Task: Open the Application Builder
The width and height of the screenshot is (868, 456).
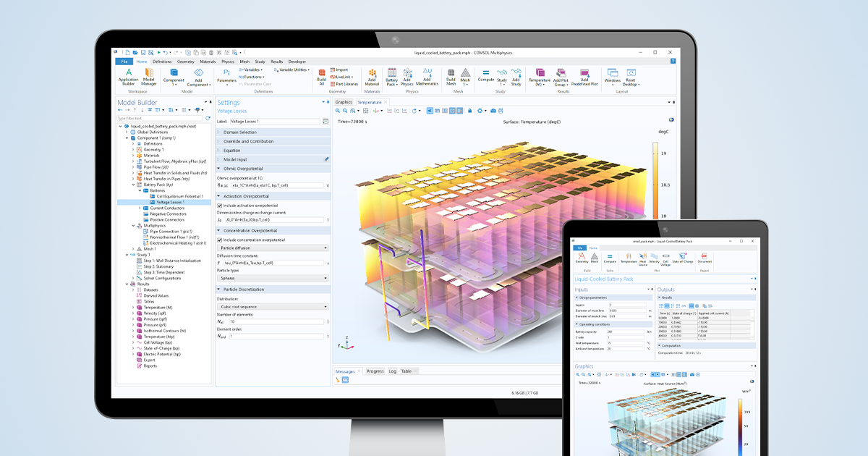Action: click(x=129, y=77)
